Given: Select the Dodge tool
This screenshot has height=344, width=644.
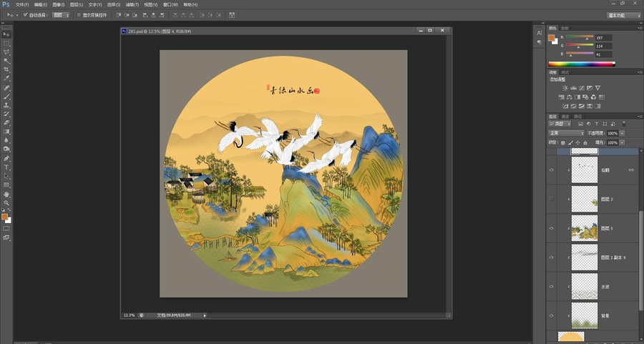Looking at the screenshot, I should click(6, 149).
